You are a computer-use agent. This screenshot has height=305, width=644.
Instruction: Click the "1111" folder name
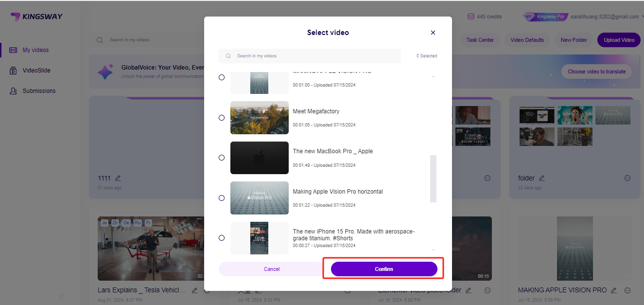point(104,178)
